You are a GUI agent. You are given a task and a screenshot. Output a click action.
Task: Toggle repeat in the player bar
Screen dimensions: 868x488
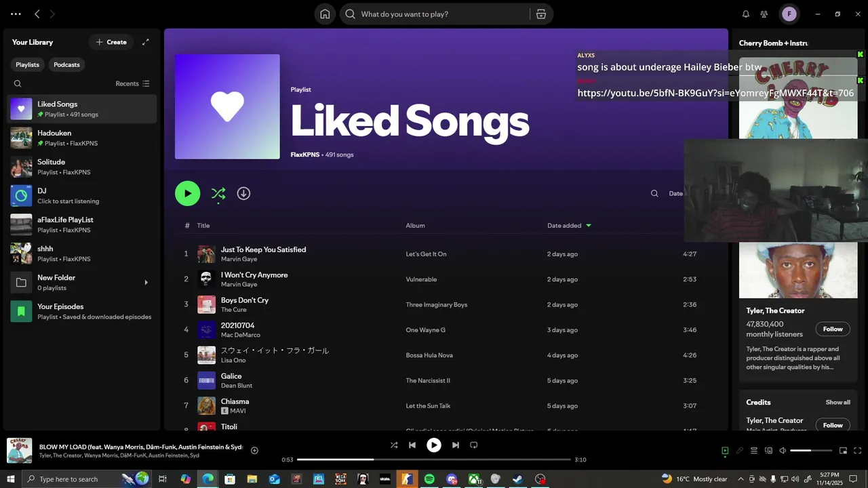click(x=474, y=445)
